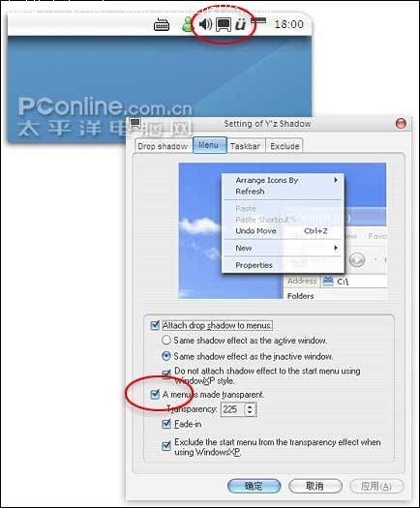420x508 pixels.
Task: Toggle Attach drop shadow to menus checkbox
Action: pyautogui.click(x=155, y=325)
